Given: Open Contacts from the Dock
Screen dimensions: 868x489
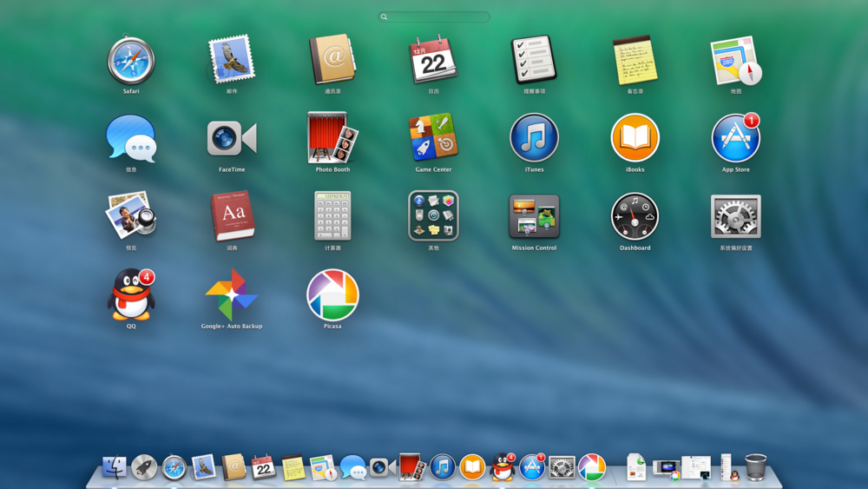Looking at the screenshot, I should pyautogui.click(x=233, y=467).
